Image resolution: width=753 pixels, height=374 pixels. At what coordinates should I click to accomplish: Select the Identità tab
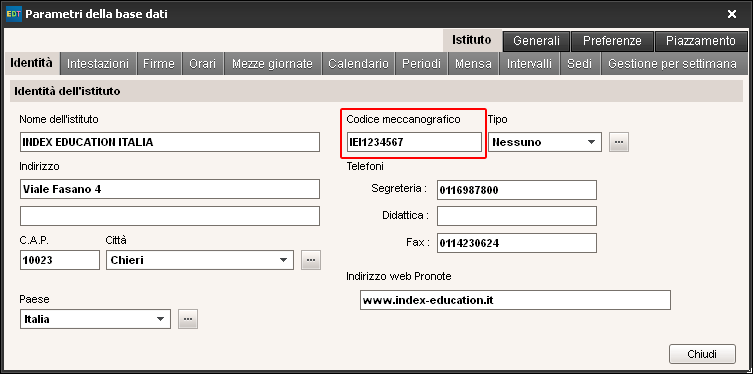tap(32, 63)
